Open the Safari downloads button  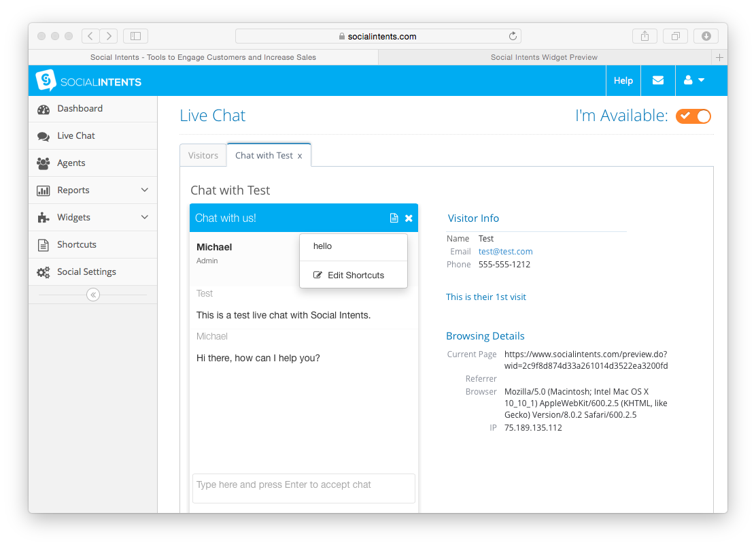tap(706, 35)
